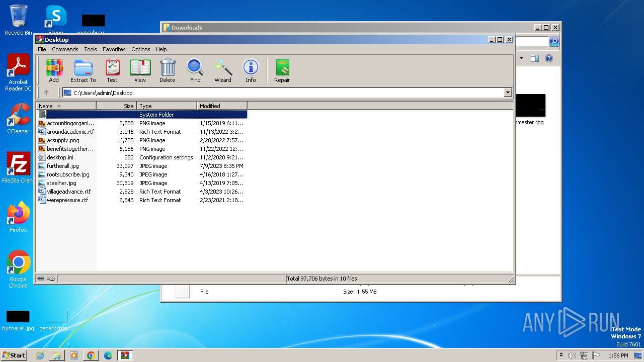Open the Favorites menu
Viewport: 644px width, 362px height.
(114, 49)
